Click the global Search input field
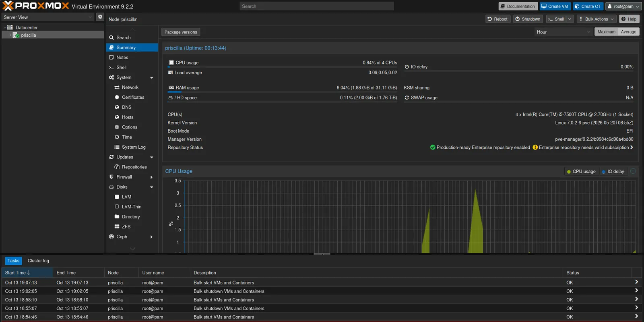 pos(317,6)
